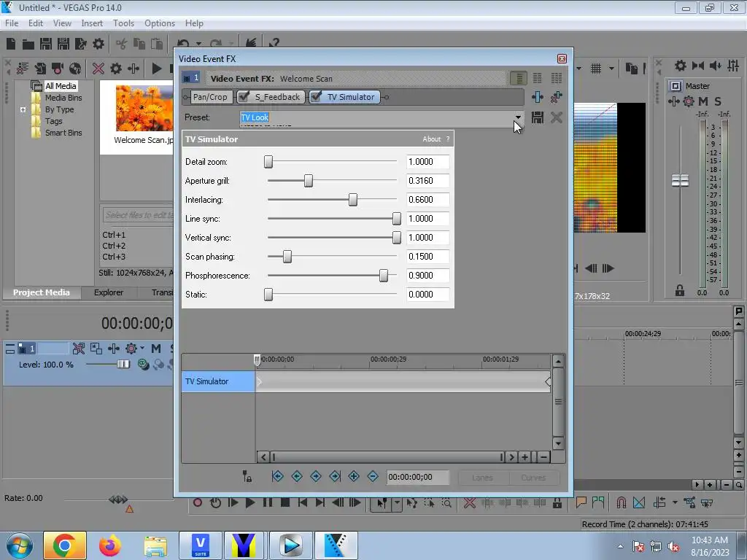Click the Stop button in transport bar

[x=285, y=503]
